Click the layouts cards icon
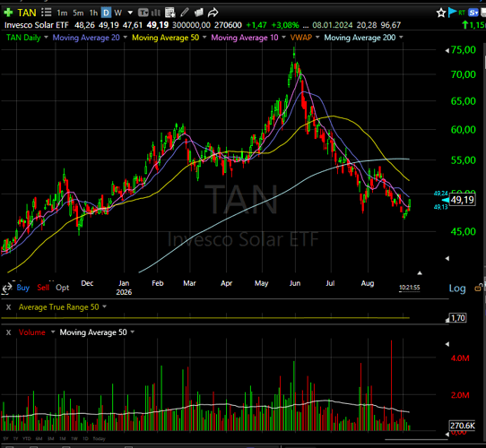This screenshot has width=486, height=448. pyautogui.click(x=198, y=13)
